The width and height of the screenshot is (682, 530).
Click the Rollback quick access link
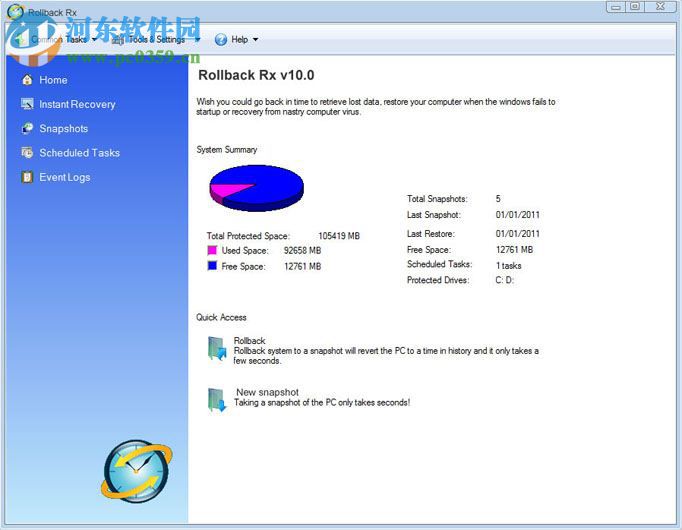click(x=249, y=340)
